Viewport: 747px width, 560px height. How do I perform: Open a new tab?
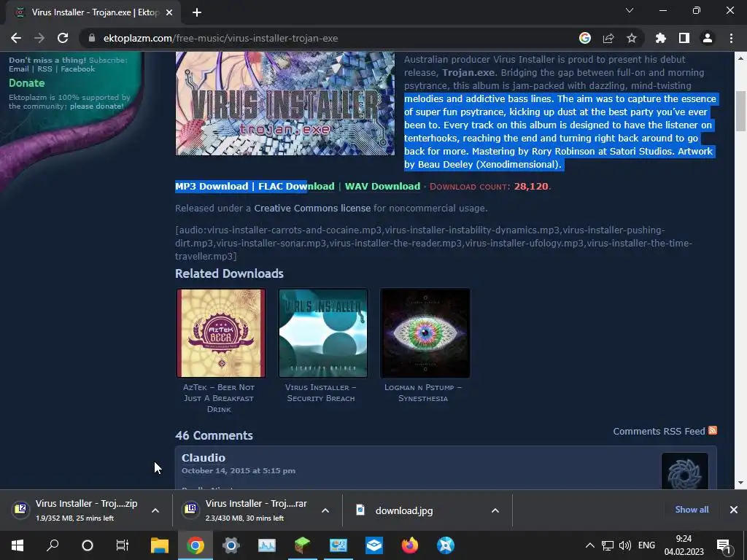[197, 12]
